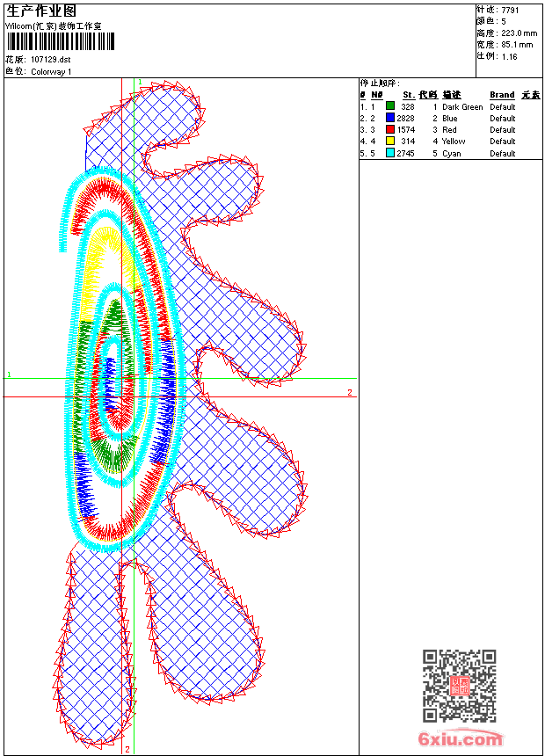Select stitch count '2828' in Blue row

(x=405, y=118)
